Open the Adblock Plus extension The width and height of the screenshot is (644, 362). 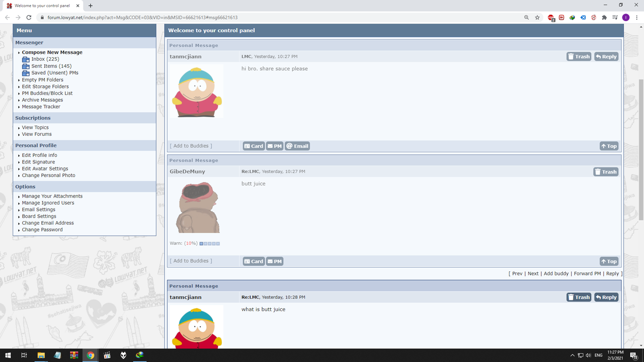coord(551,18)
